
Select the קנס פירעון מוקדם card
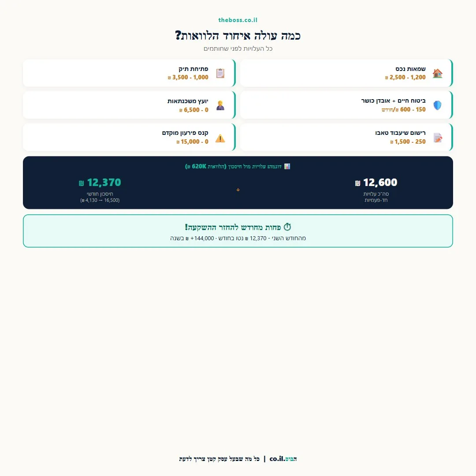click(129, 137)
